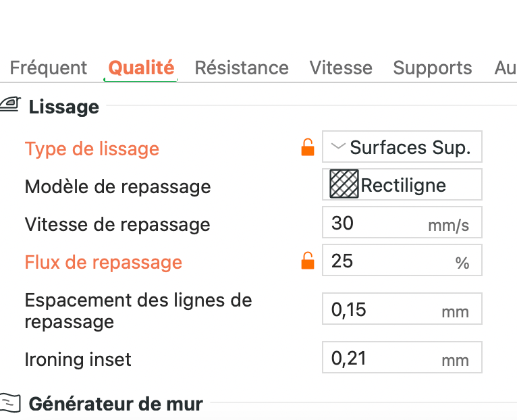
Task: Click the chevron arrow in Surfaces Sup. combo
Action: (x=339, y=147)
